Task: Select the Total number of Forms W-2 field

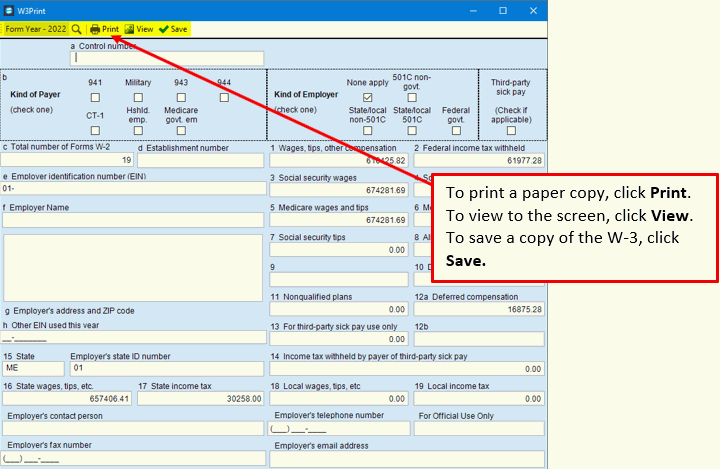Action: point(68,160)
